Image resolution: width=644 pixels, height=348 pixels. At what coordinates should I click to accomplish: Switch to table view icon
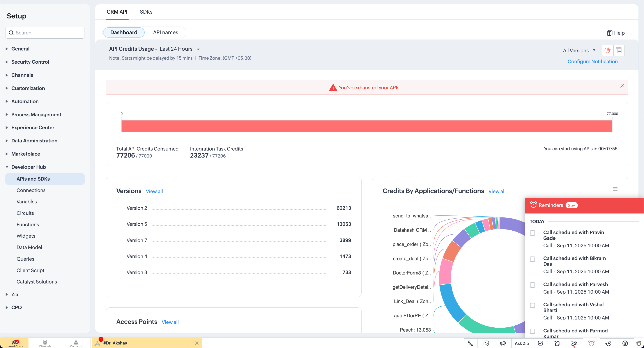pos(619,50)
